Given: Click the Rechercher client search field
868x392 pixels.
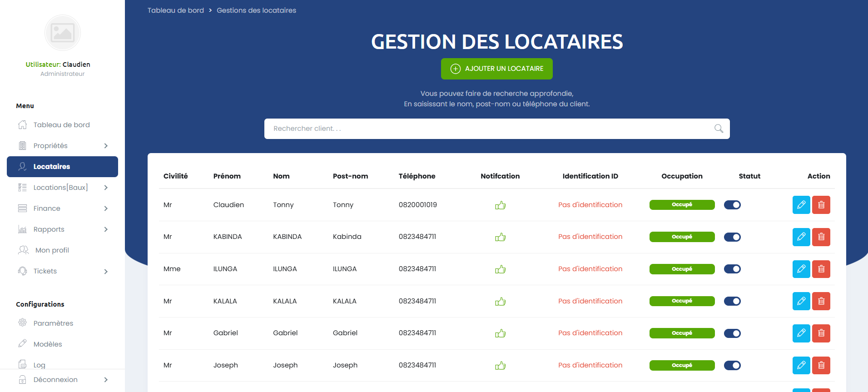Looking at the screenshot, I should coord(497,129).
